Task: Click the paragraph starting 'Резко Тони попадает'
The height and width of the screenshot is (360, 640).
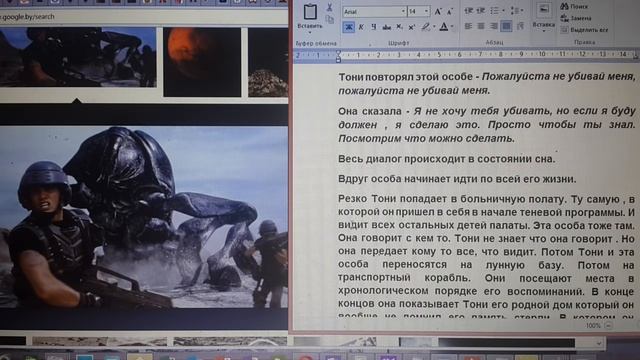Action: (487, 257)
